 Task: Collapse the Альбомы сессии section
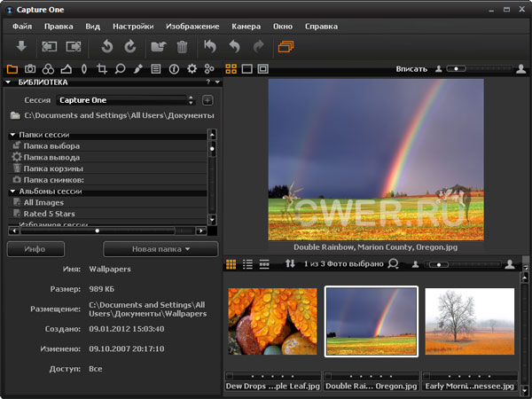[x=13, y=191]
